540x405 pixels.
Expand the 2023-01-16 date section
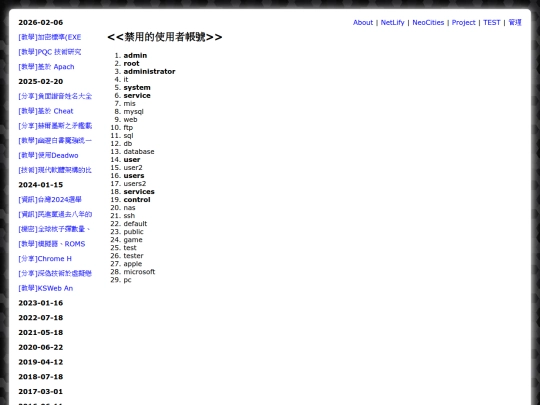click(x=41, y=303)
